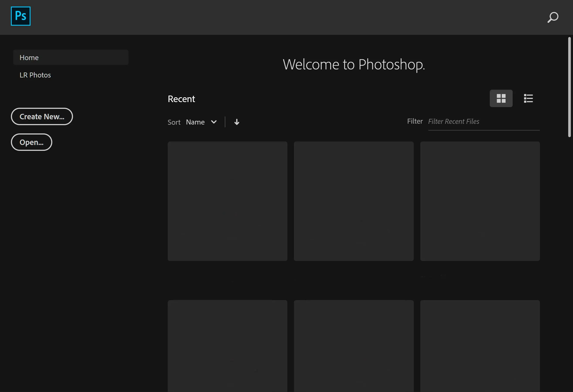Click the Create New button
Viewport: 573px width, 392px height.
coord(42,116)
